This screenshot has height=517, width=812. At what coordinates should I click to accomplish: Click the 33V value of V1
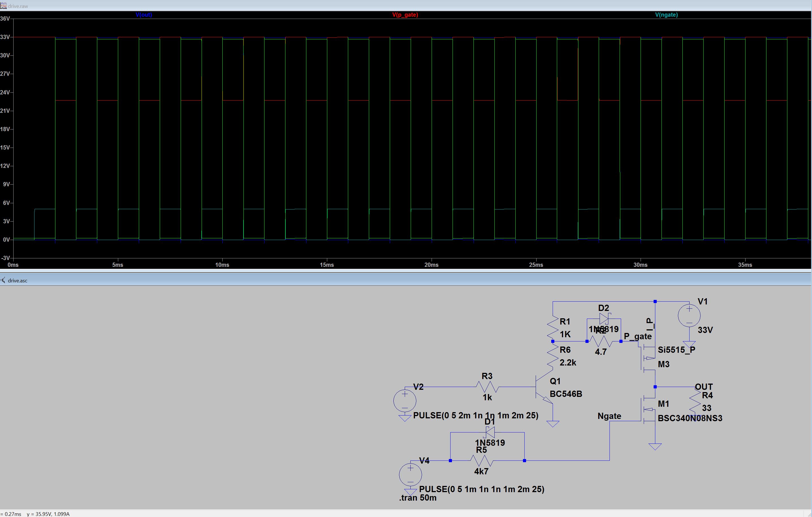click(x=705, y=330)
